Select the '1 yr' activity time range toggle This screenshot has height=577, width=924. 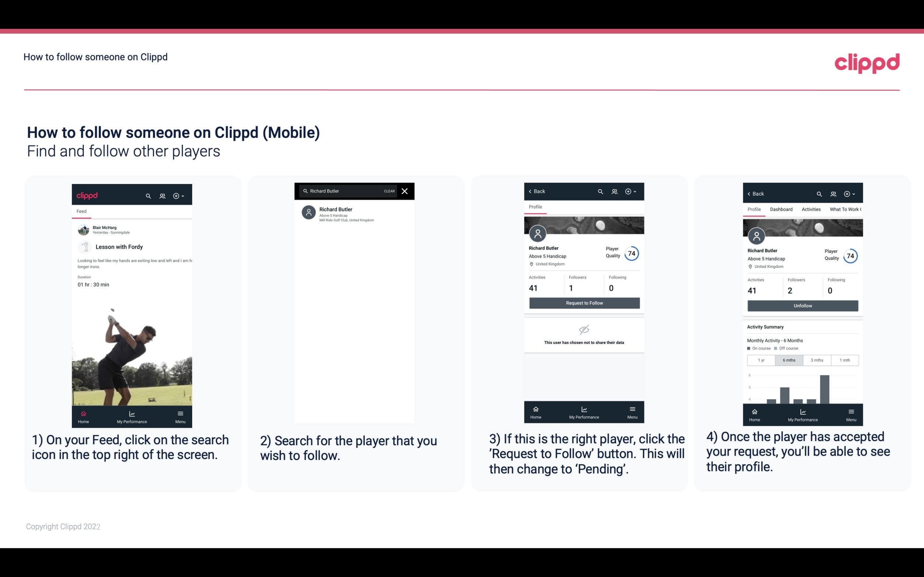[x=761, y=359]
